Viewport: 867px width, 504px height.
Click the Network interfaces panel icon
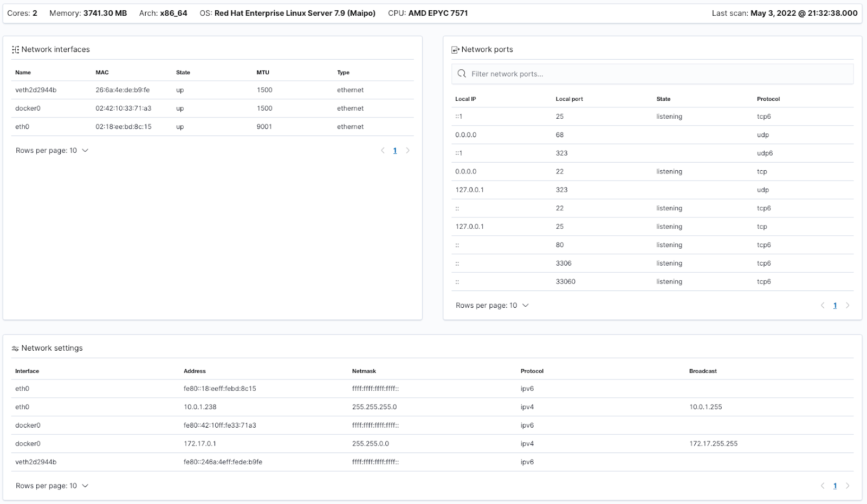pyautogui.click(x=15, y=49)
